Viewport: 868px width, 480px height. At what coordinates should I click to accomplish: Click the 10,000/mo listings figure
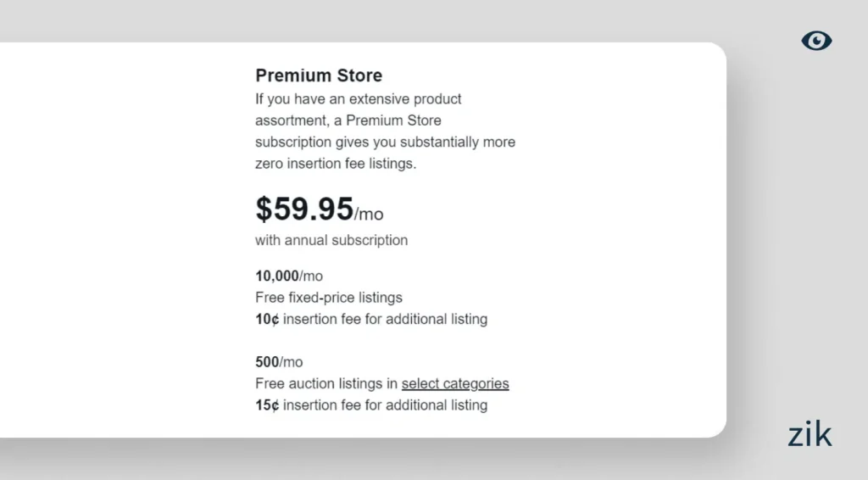coord(289,276)
